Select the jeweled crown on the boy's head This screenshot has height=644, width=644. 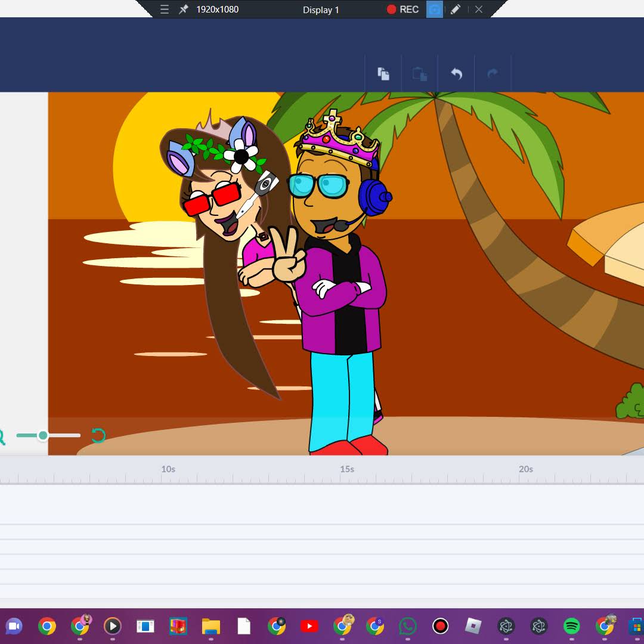point(339,138)
